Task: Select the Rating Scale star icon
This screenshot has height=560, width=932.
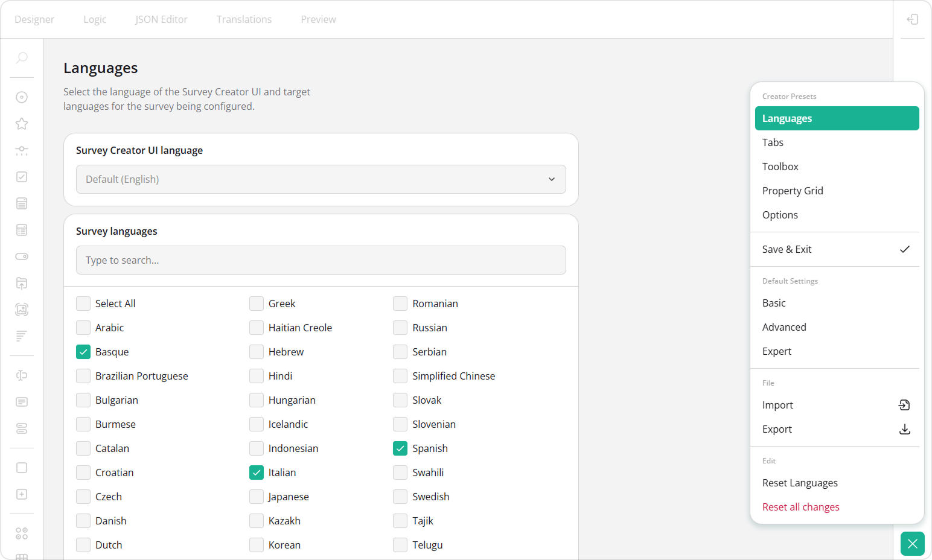Action: click(22, 124)
